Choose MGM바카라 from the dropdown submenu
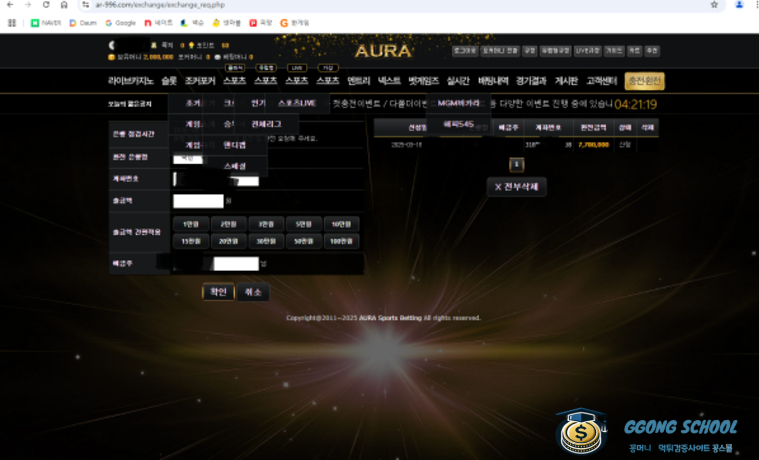 [x=459, y=103]
